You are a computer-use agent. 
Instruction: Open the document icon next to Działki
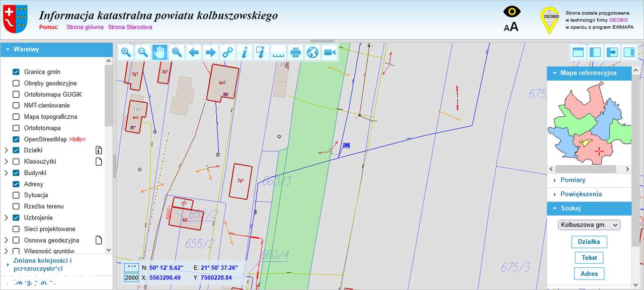[99, 150]
